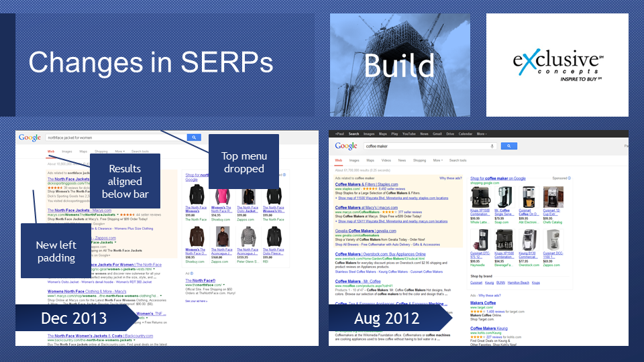Viewport: 644px width, 362px height.
Task: Expand arrow after www.thenorthface.com/ URL
Action: coord(224,285)
